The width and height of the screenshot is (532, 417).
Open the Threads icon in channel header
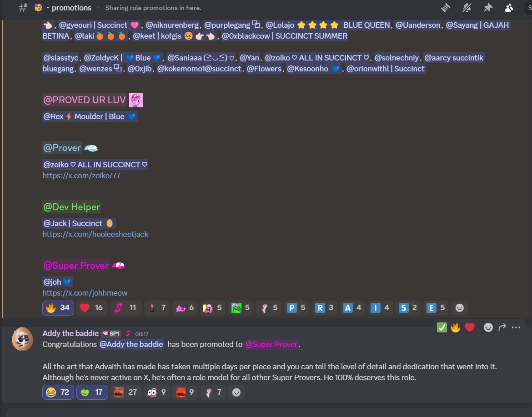446,8
